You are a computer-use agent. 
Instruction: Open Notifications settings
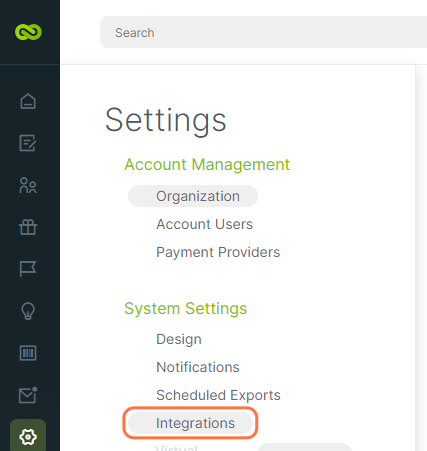[198, 367]
